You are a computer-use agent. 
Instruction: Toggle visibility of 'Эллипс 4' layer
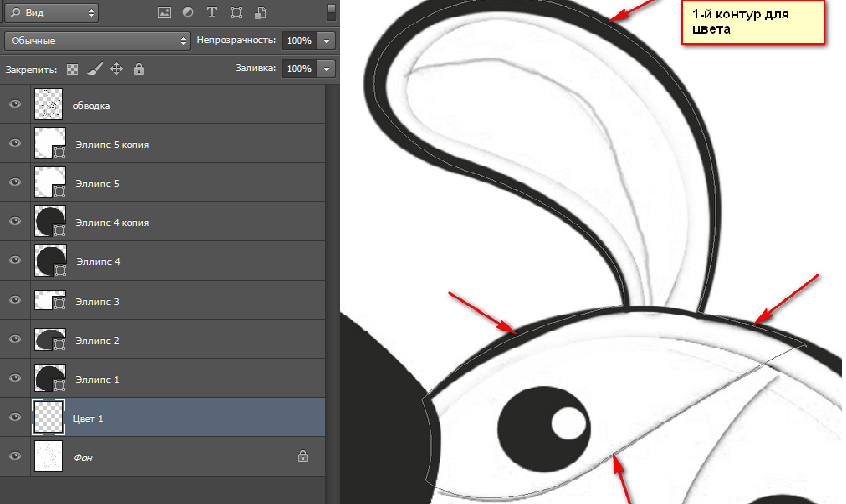(x=15, y=261)
